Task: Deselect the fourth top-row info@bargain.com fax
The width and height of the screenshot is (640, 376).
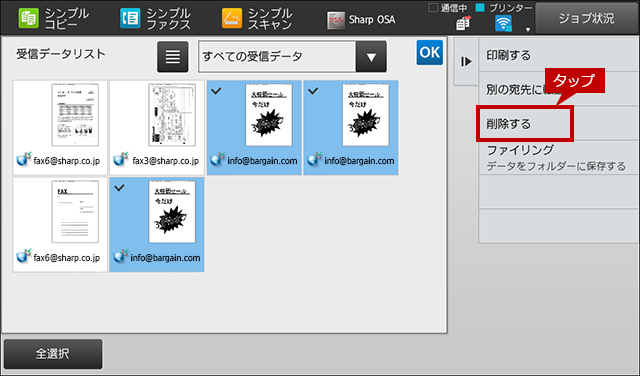Action: [351, 127]
